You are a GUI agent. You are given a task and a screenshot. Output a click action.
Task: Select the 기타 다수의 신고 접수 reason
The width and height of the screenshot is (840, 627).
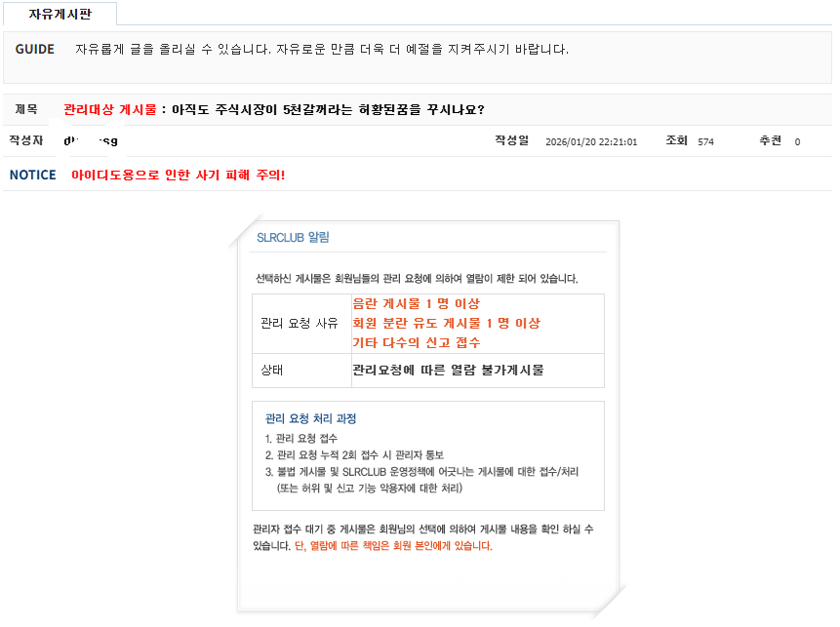416,342
